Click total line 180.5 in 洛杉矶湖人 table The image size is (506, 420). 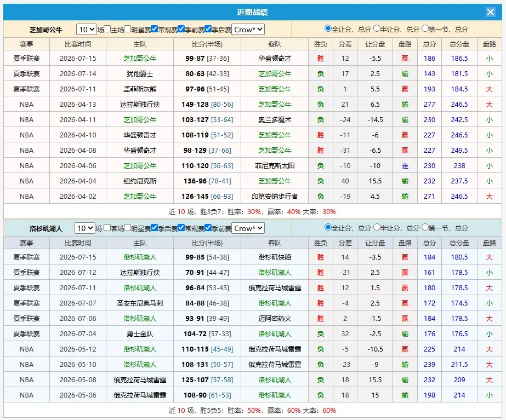click(459, 257)
